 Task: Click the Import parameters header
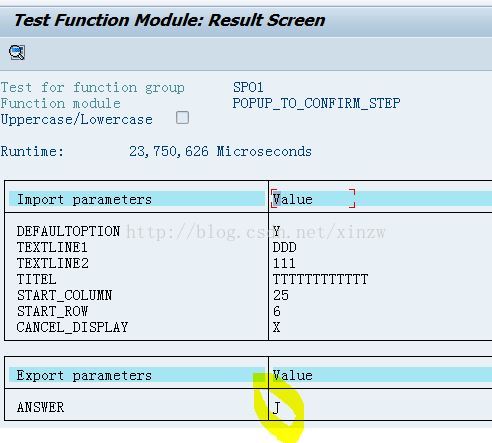coord(84,199)
